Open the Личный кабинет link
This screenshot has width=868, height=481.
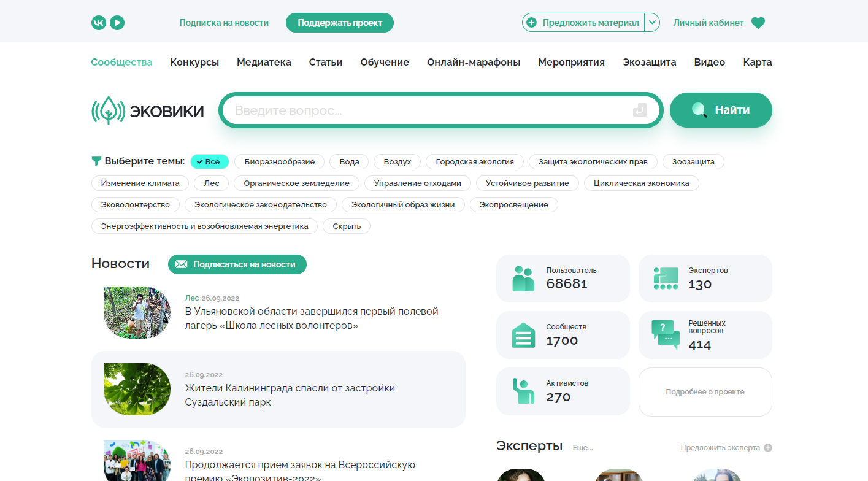(709, 23)
